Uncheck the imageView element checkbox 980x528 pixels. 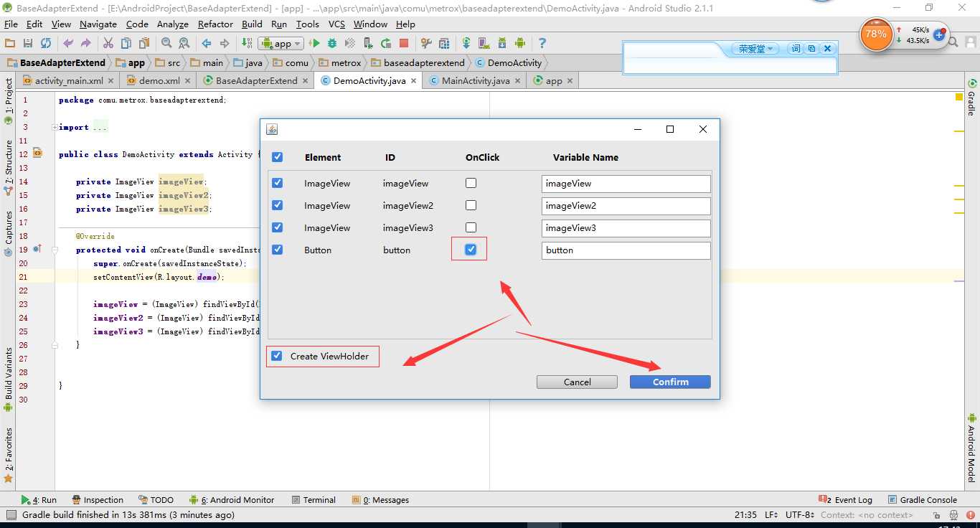(278, 183)
